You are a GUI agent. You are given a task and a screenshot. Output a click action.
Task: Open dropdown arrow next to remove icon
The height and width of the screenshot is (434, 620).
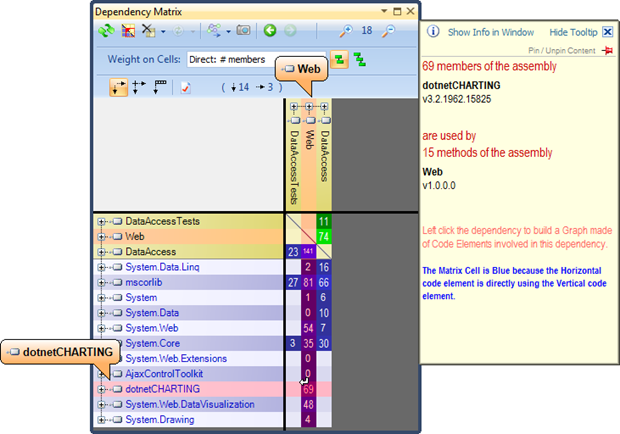(x=163, y=31)
